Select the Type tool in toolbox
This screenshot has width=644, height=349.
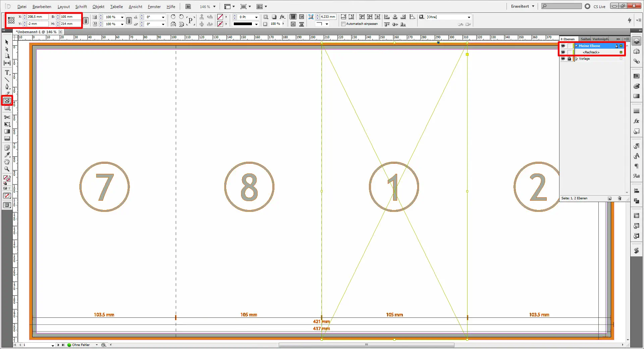click(x=7, y=72)
